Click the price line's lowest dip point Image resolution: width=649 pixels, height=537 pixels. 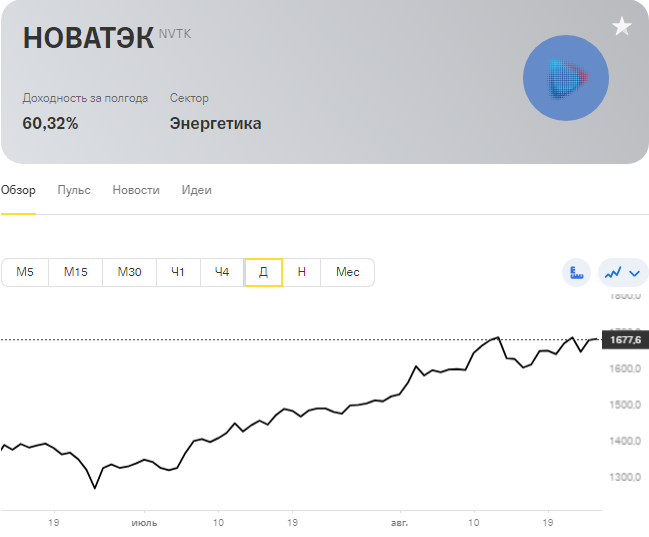(x=95, y=488)
